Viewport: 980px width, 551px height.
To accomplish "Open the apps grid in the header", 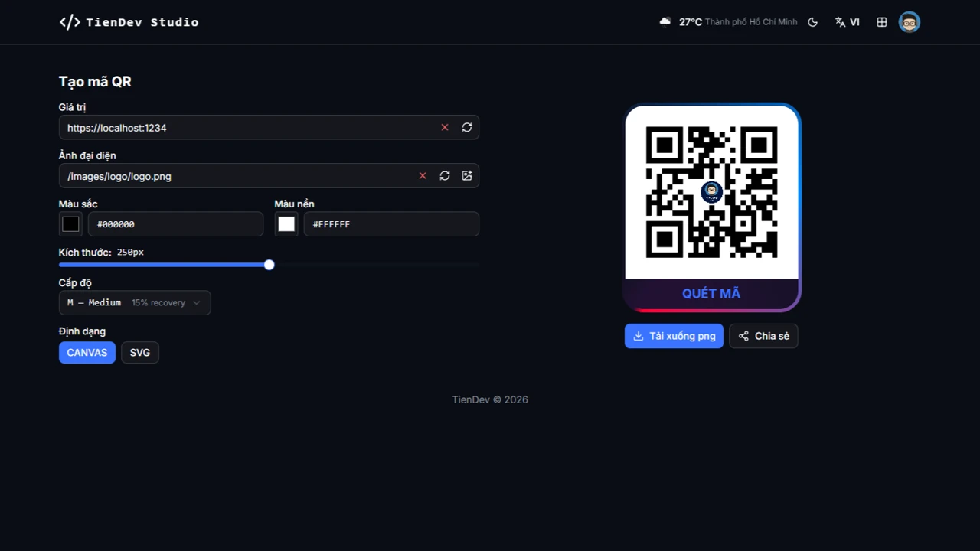I will tap(881, 21).
